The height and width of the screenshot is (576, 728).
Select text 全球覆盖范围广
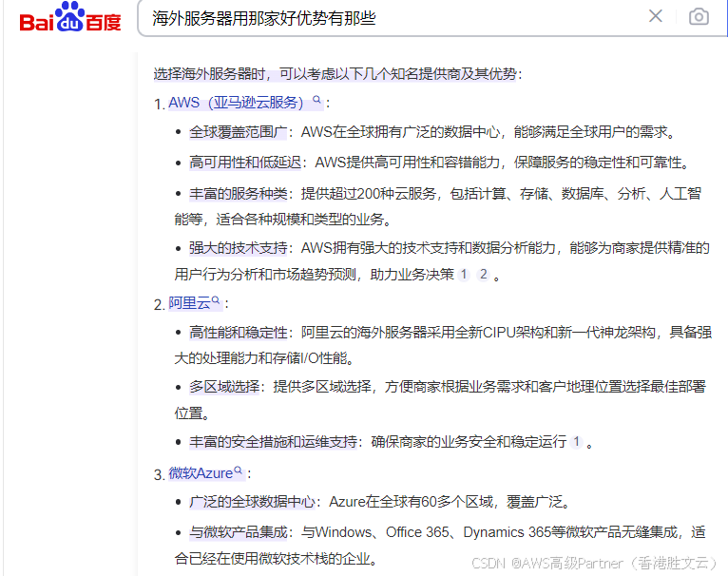click(239, 132)
